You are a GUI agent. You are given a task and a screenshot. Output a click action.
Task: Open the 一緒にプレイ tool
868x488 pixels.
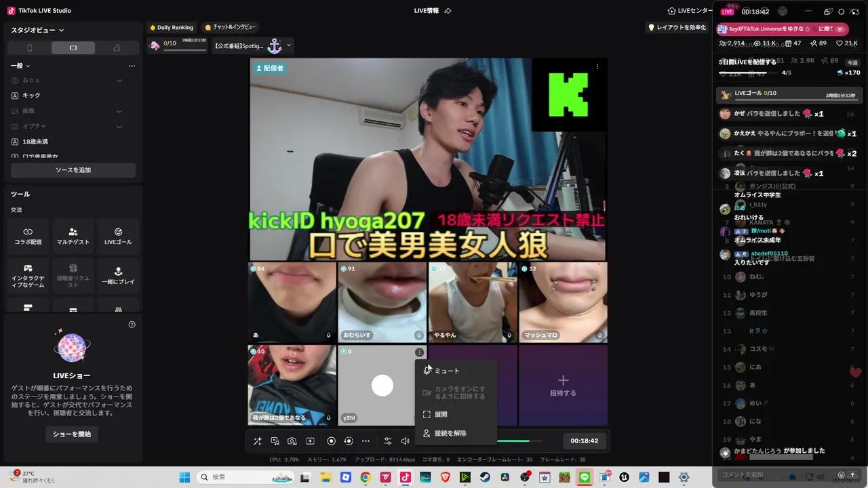pyautogui.click(x=118, y=277)
